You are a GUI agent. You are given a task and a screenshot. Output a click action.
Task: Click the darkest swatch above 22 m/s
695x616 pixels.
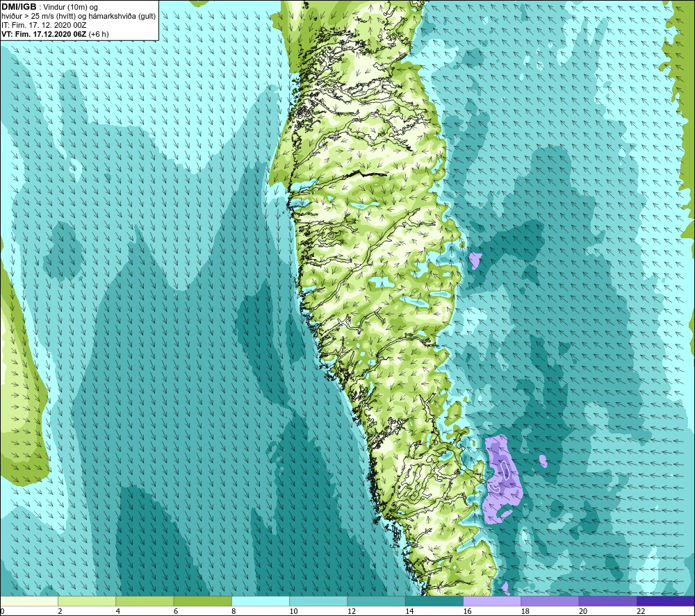point(665,601)
